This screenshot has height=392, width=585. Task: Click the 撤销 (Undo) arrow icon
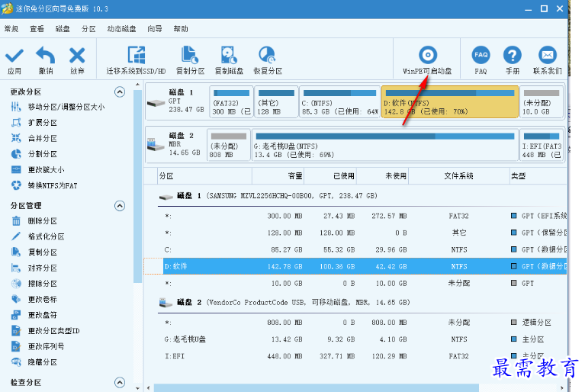[46, 55]
